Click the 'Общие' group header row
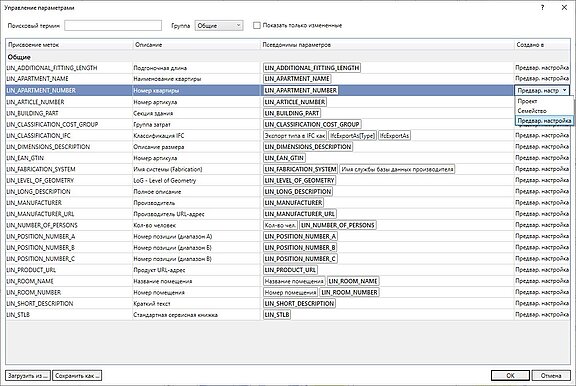Screen dimensions: 576x386 288,57
